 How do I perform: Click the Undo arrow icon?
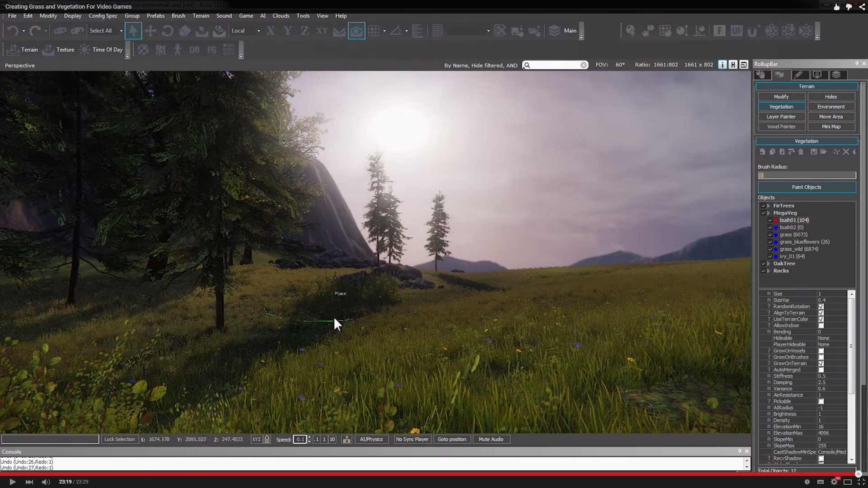(13, 31)
